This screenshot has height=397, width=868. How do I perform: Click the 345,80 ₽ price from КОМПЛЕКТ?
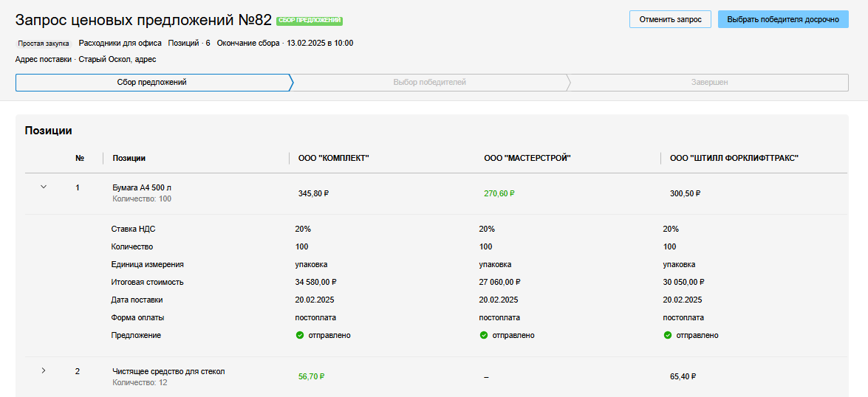tap(313, 193)
